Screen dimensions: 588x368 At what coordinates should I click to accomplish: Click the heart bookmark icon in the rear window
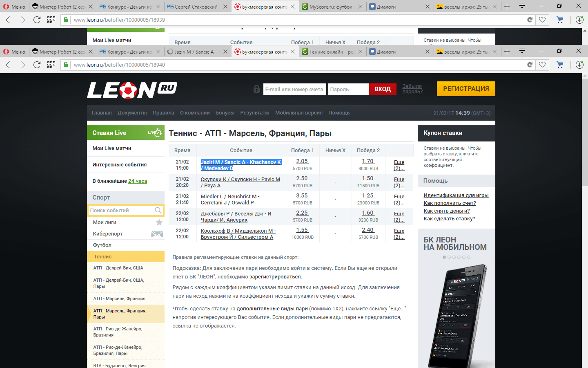point(542,20)
